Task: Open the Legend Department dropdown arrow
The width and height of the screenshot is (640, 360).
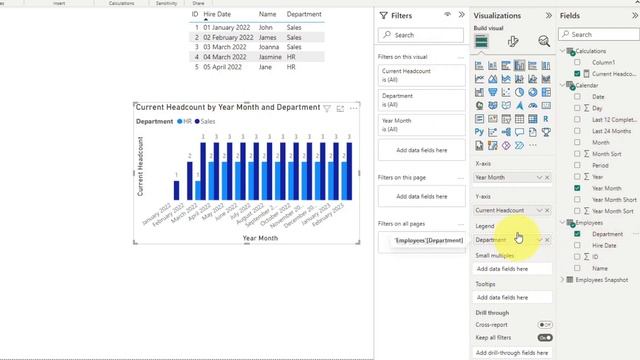Action: pyautogui.click(x=539, y=240)
